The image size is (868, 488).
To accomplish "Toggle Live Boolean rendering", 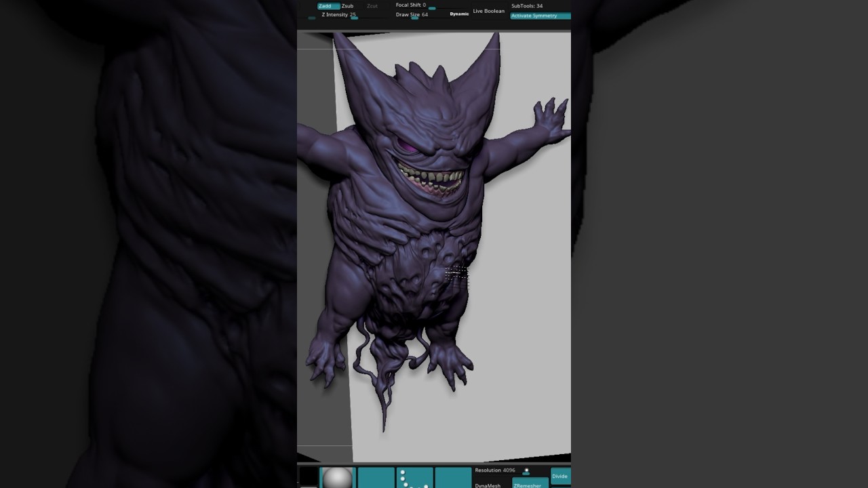I will tap(488, 11).
